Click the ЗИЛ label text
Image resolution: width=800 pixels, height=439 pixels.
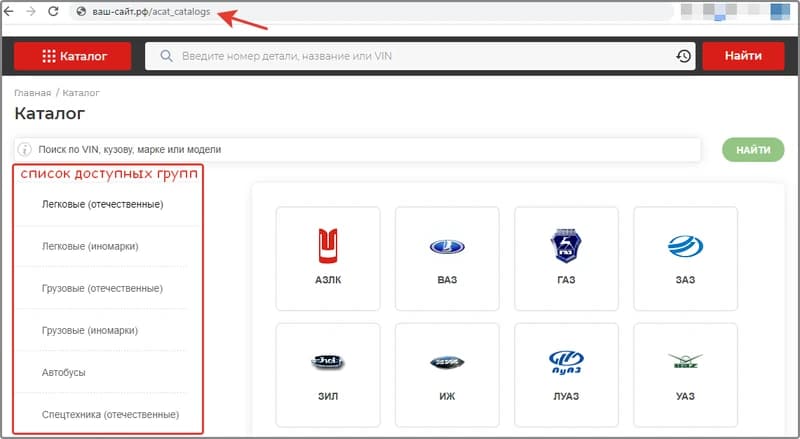click(328, 396)
